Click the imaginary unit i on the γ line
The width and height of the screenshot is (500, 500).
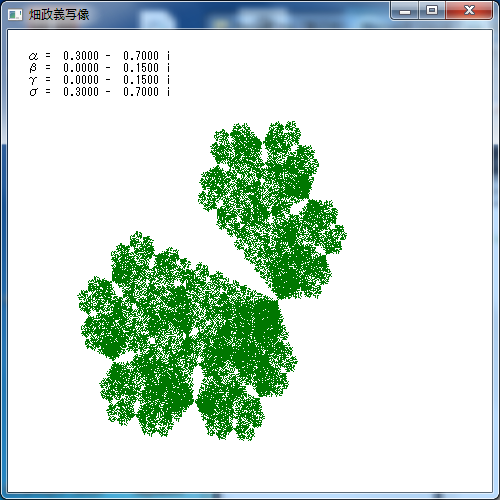[x=168, y=80]
